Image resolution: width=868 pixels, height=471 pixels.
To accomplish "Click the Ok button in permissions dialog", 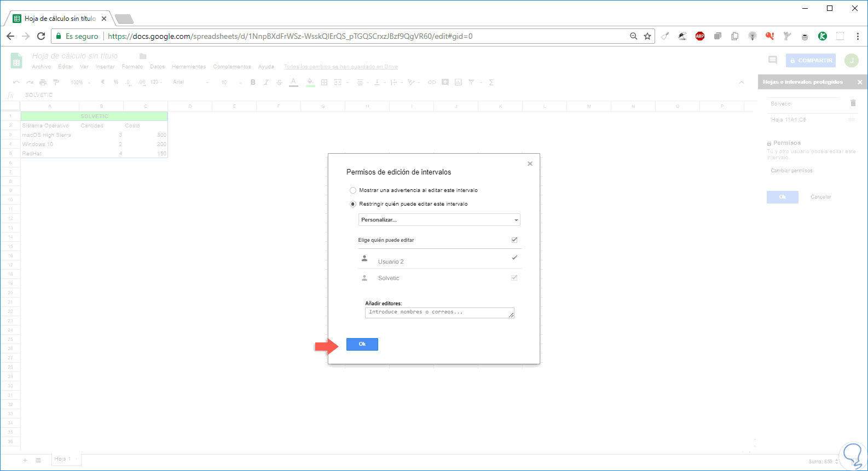I will tap(362, 344).
